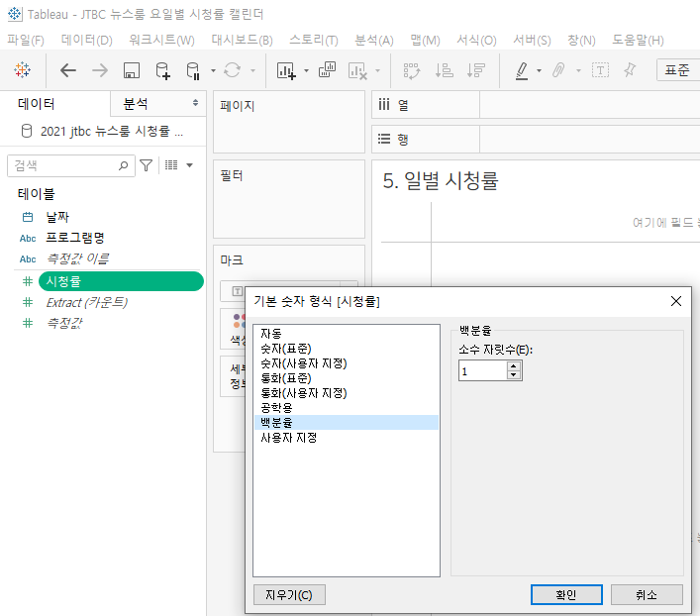Open the clear sheet dropdown arrow
This screenshot has height=616, width=700.
pos(377,70)
